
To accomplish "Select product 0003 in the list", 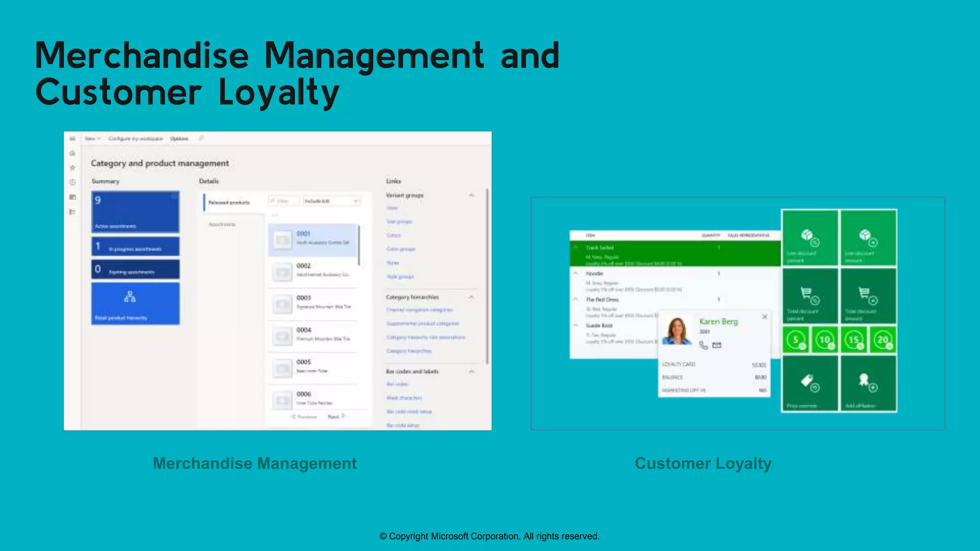I will pos(313,304).
